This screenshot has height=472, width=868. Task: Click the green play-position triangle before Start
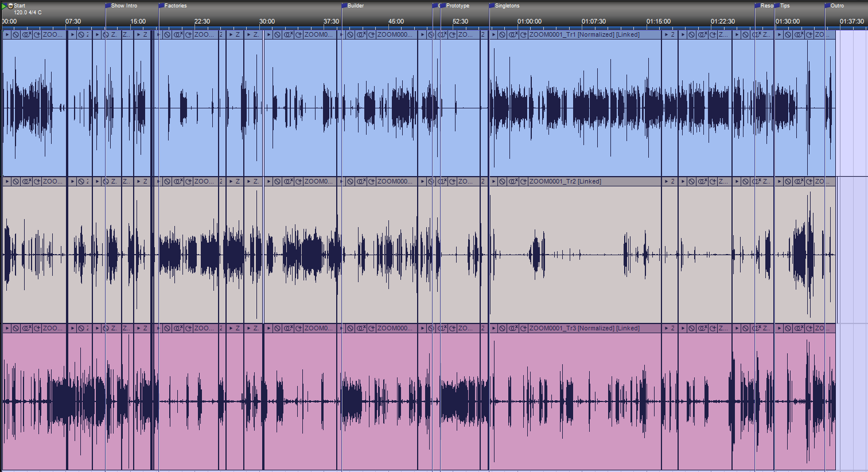pos(4,6)
